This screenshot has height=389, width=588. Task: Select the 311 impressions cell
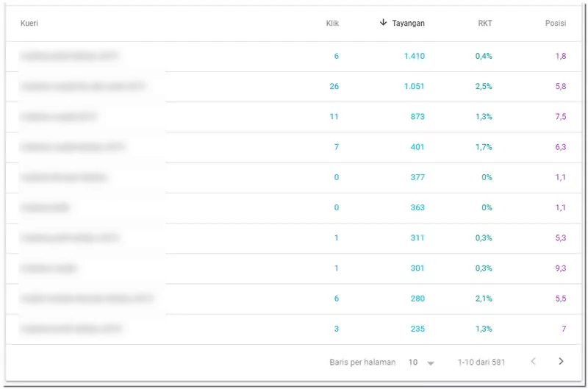pos(417,238)
